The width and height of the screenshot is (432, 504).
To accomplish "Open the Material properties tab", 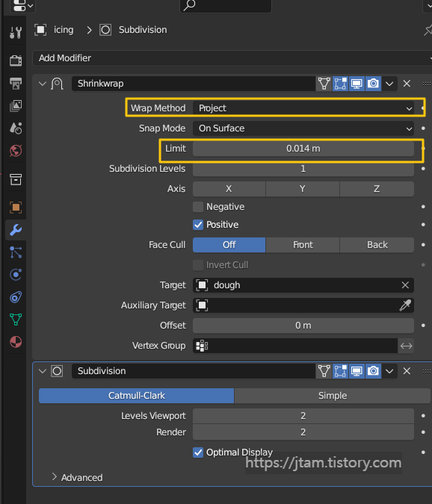I will (x=16, y=342).
